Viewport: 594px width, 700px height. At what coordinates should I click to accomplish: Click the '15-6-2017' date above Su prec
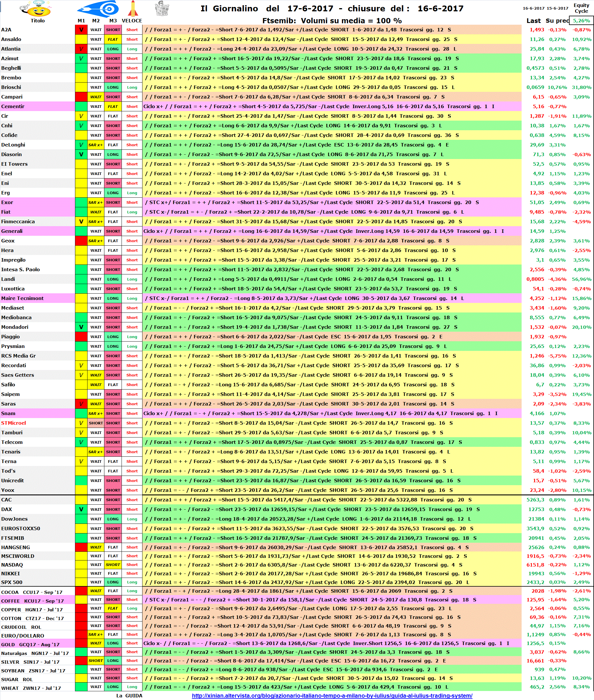pyautogui.click(x=558, y=8)
